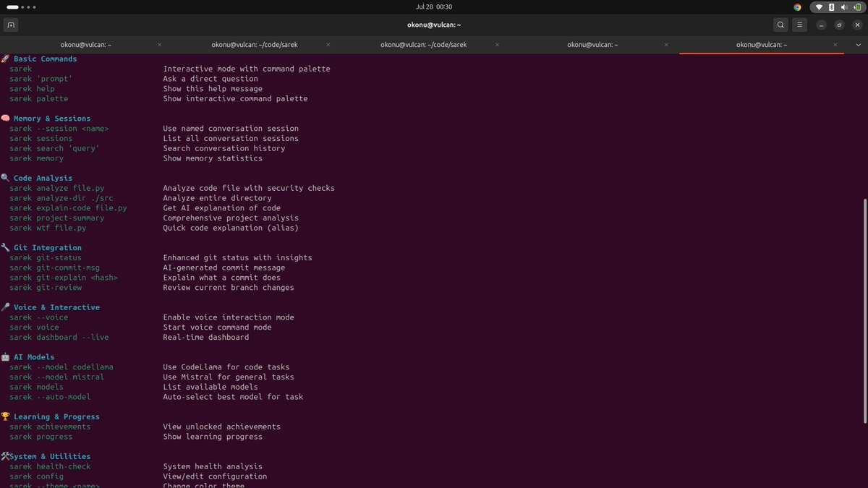This screenshot has width=868, height=488.
Task: Click 'sarek config' command
Action: coord(36,476)
